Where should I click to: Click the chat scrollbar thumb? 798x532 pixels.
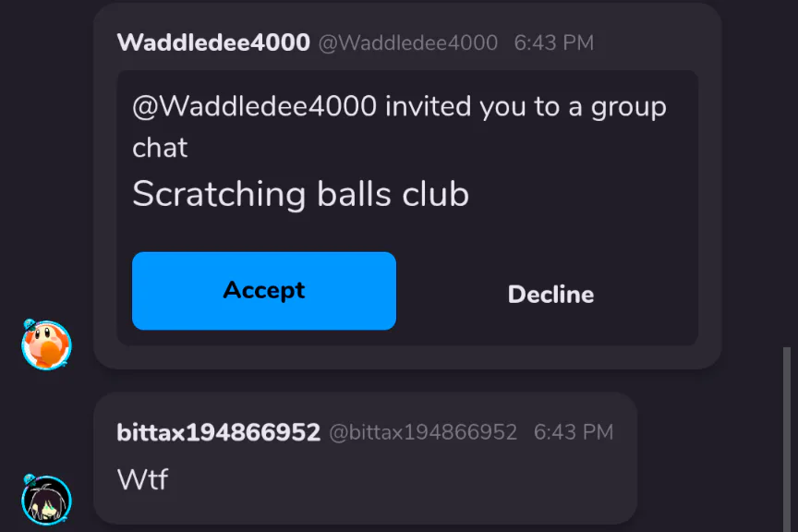coord(787,440)
